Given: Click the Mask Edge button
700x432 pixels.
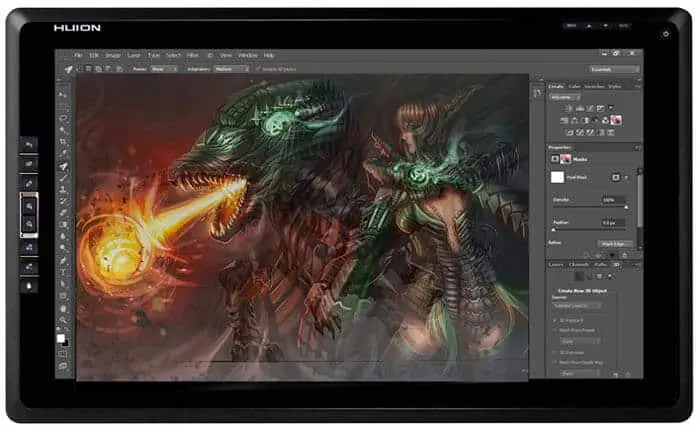Looking at the screenshot, I should point(615,244).
